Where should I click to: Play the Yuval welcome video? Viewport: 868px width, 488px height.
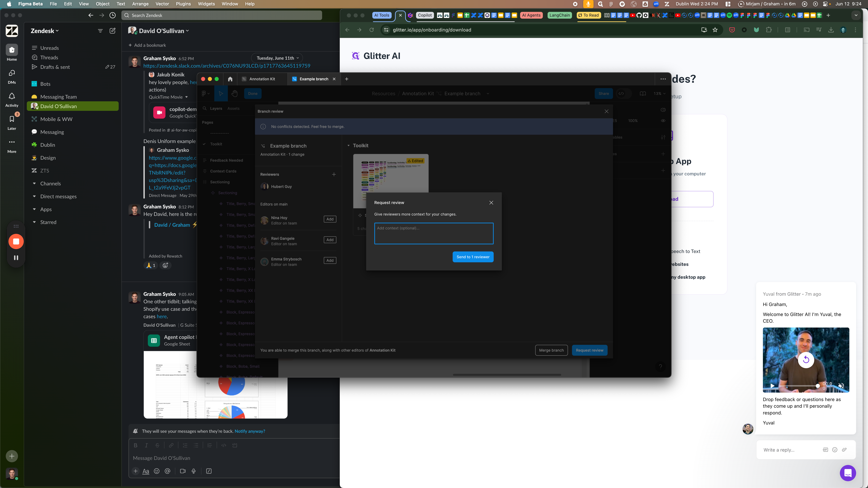[772, 386]
